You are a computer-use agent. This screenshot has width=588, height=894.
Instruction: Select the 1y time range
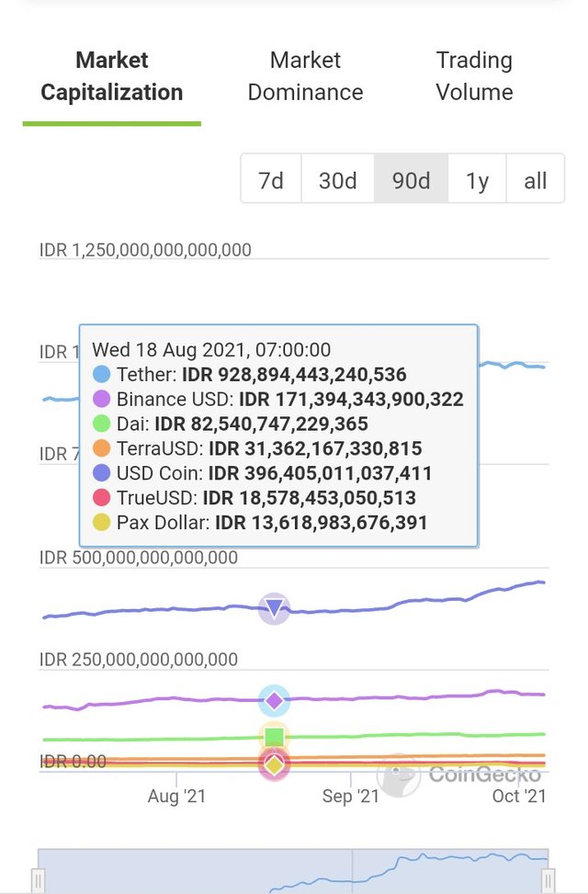[x=478, y=180]
